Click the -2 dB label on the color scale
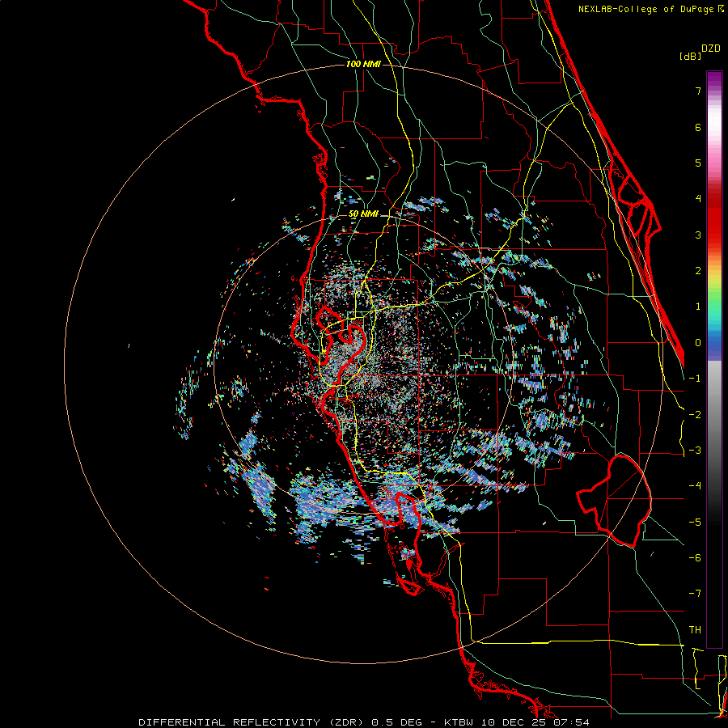 coord(695,414)
